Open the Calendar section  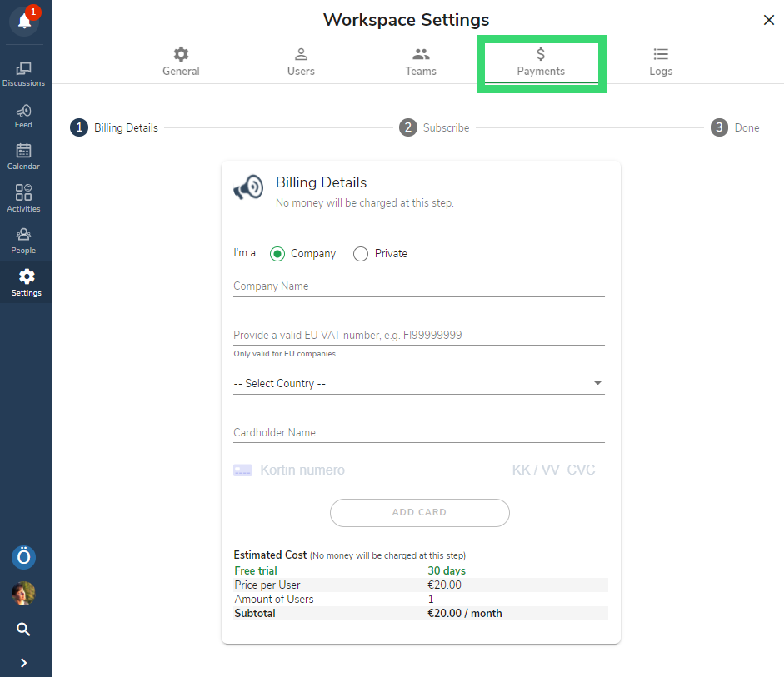click(23, 157)
